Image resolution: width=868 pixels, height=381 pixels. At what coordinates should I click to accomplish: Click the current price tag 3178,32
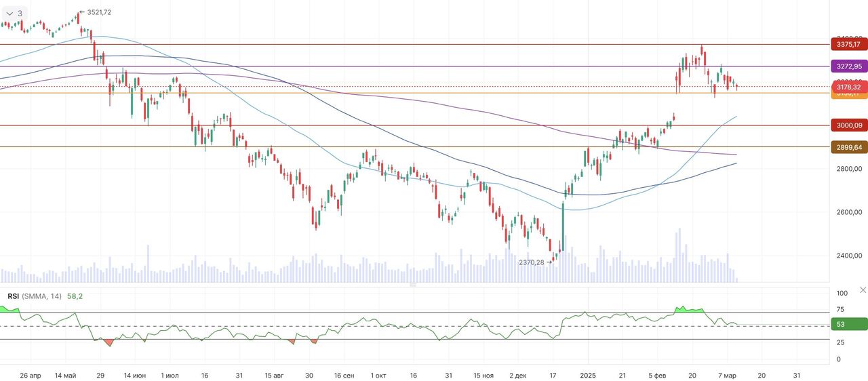(x=848, y=87)
